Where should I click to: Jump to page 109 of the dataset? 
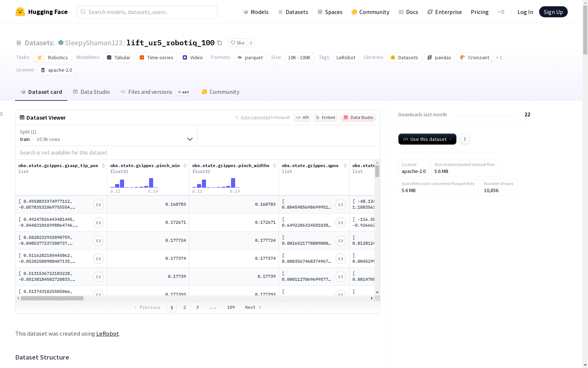coord(231,307)
